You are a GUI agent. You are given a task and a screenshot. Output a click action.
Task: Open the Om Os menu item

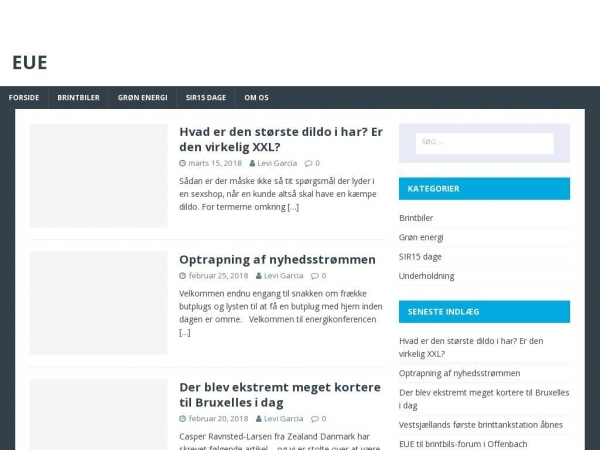coord(256,98)
